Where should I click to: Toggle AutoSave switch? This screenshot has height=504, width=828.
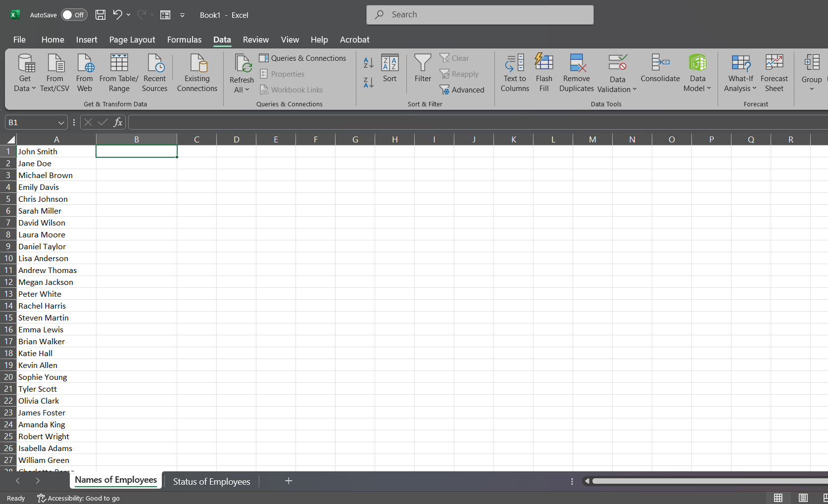pos(74,15)
